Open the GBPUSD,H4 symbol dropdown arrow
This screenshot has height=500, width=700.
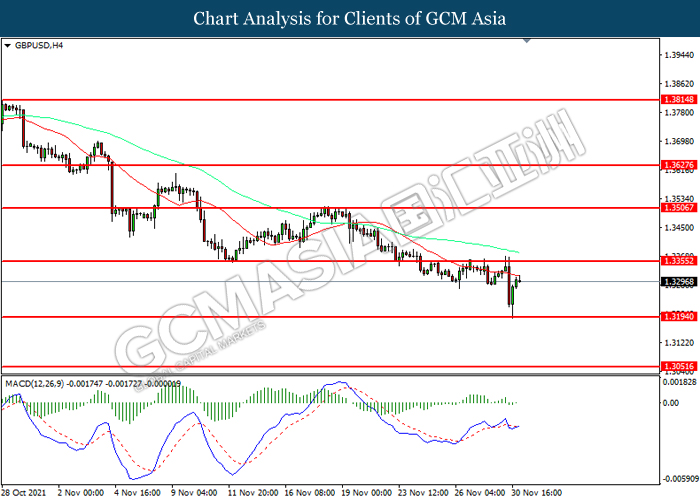(7, 46)
